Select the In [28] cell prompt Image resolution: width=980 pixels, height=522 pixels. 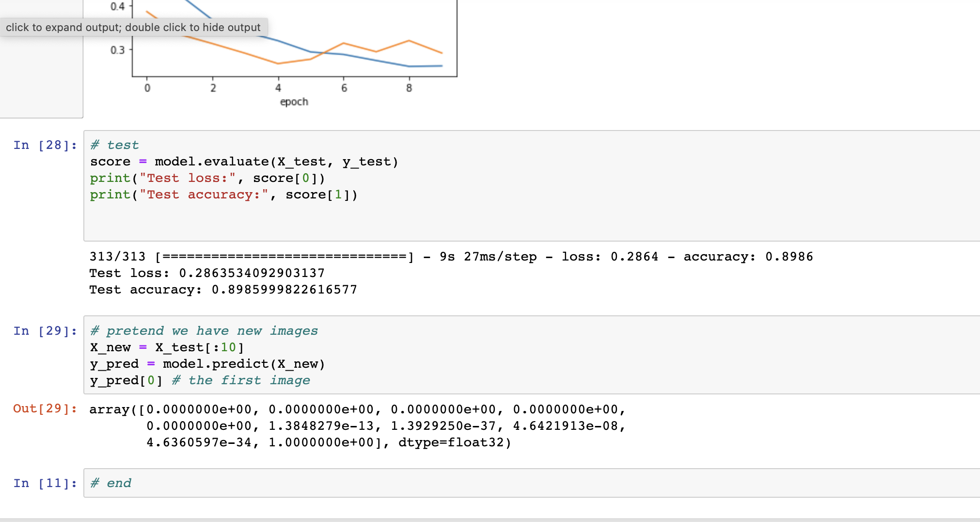coord(45,145)
